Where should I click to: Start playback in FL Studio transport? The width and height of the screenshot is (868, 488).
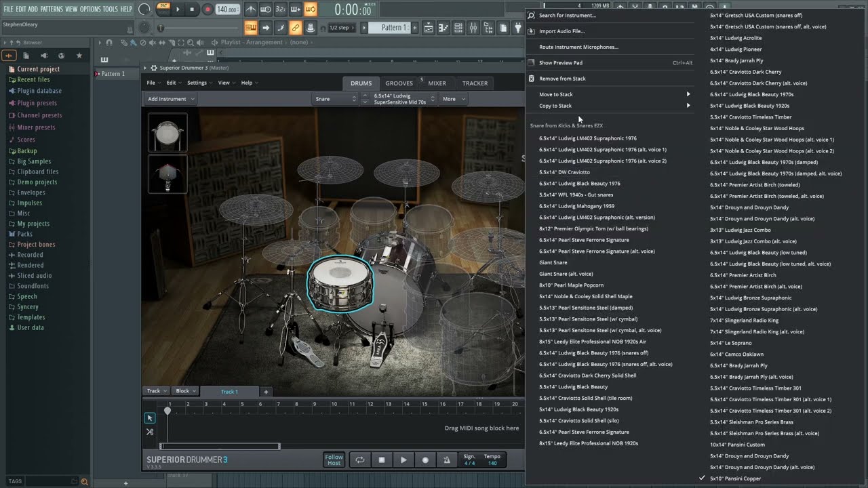point(178,9)
